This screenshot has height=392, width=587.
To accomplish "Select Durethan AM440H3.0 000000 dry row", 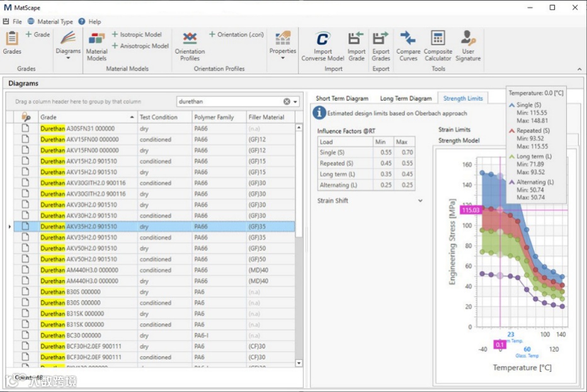I will 154,281.
